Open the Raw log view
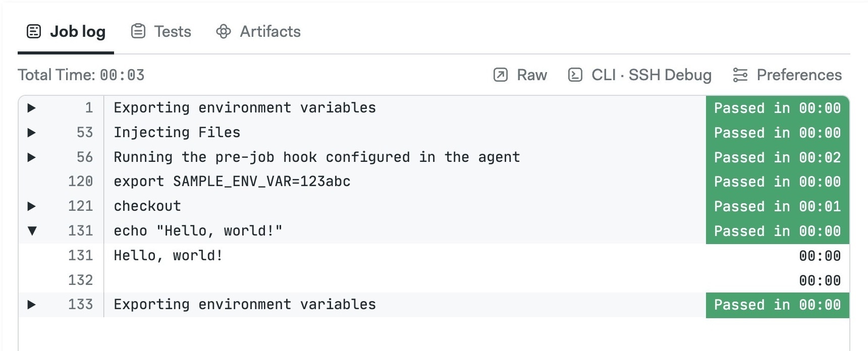868x351 pixels. 520,75
